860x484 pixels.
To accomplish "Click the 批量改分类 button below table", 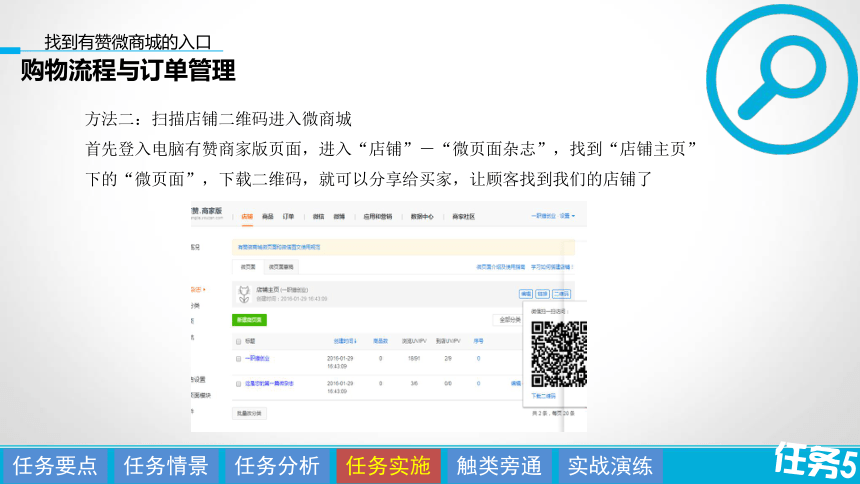I will click(x=250, y=413).
